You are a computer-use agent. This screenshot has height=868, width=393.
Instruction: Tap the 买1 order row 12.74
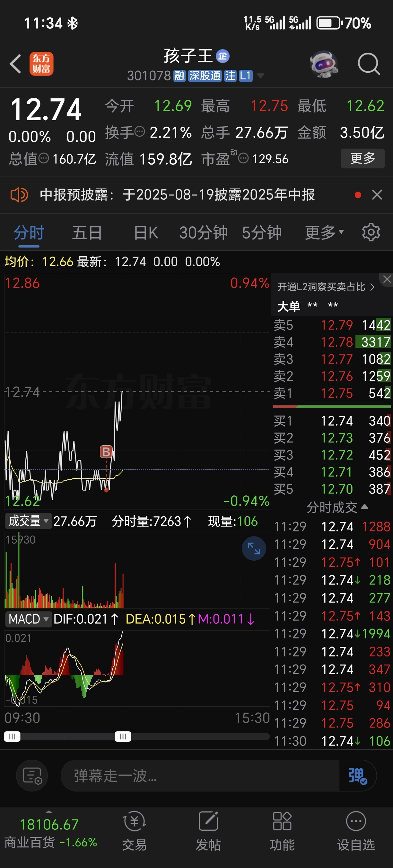coord(332,421)
